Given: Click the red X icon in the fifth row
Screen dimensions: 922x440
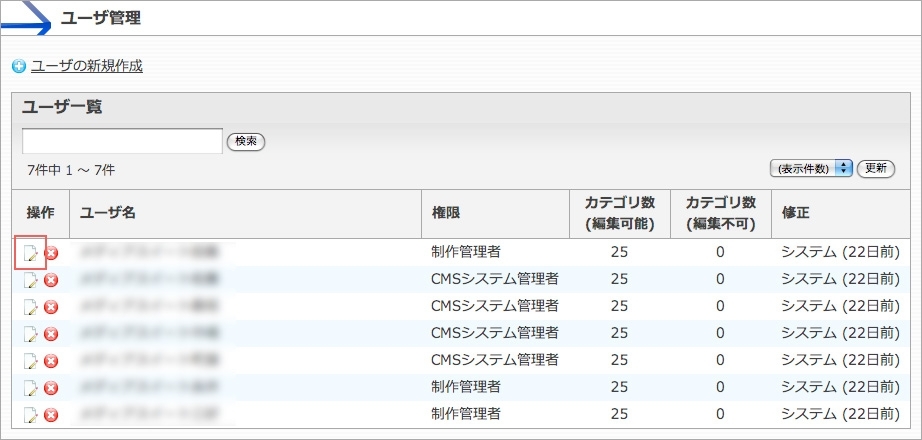Looking at the screenshot, I should [x=51, y=361].
